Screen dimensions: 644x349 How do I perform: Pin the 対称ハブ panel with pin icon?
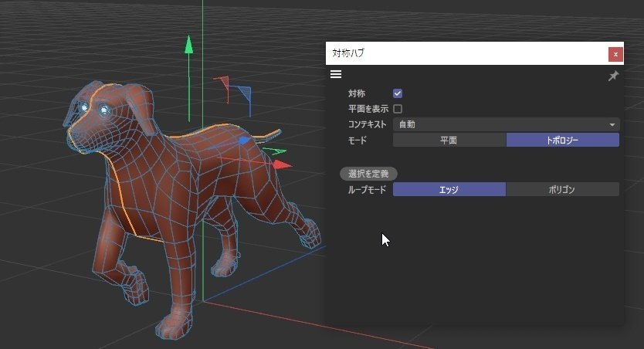point(613,76)
